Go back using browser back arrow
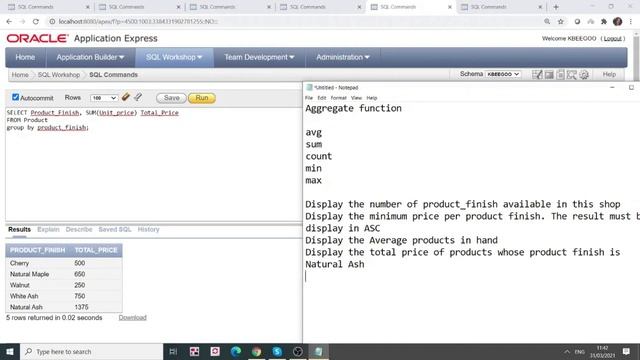Viewport: 640px width, 360px height. tap(9, 21)
